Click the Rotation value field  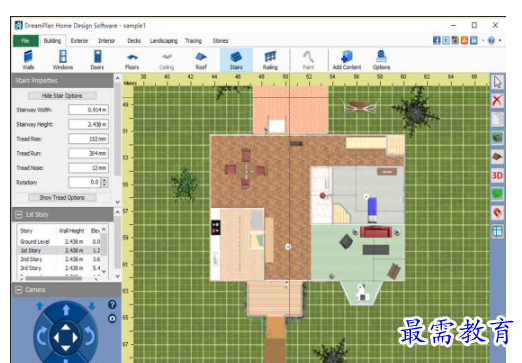(x=85, y=182)
